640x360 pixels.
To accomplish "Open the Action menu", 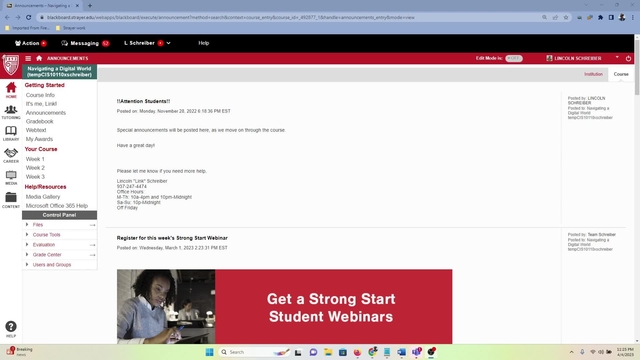I will tap(31, 43).
